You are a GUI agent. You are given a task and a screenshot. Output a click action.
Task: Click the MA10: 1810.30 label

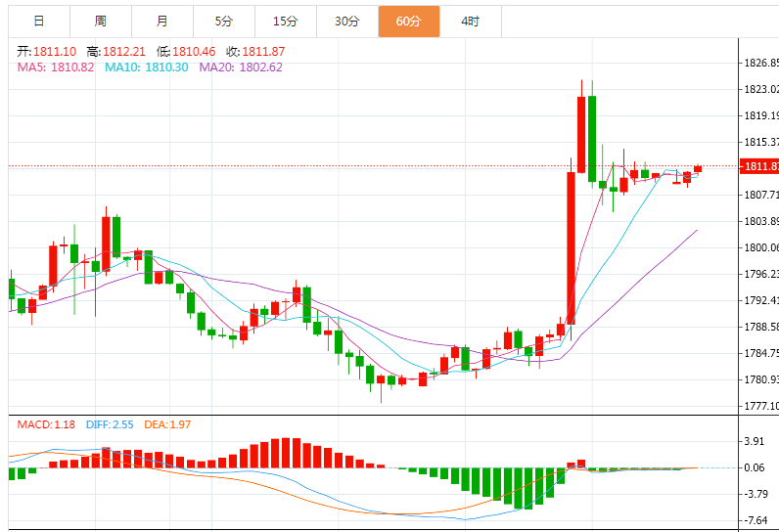coord(147,67)
